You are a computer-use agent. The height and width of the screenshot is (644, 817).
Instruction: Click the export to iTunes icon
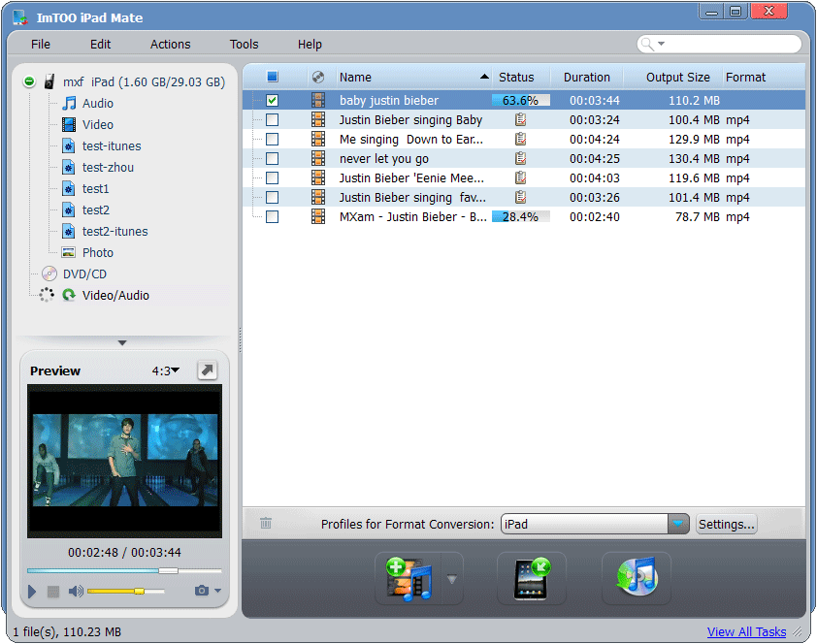(636, 579)
